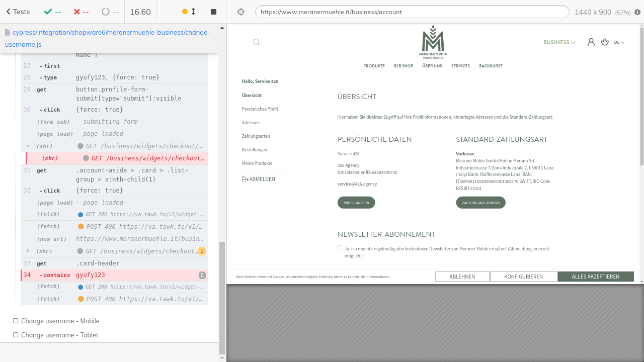Expand the collapsed xhr group with badge 2

point(29,251)
